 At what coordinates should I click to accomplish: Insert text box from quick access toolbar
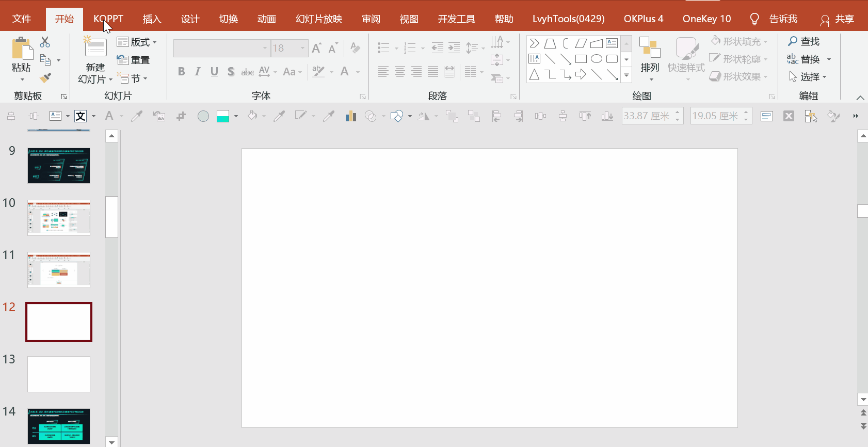click(x=56, y=116)
